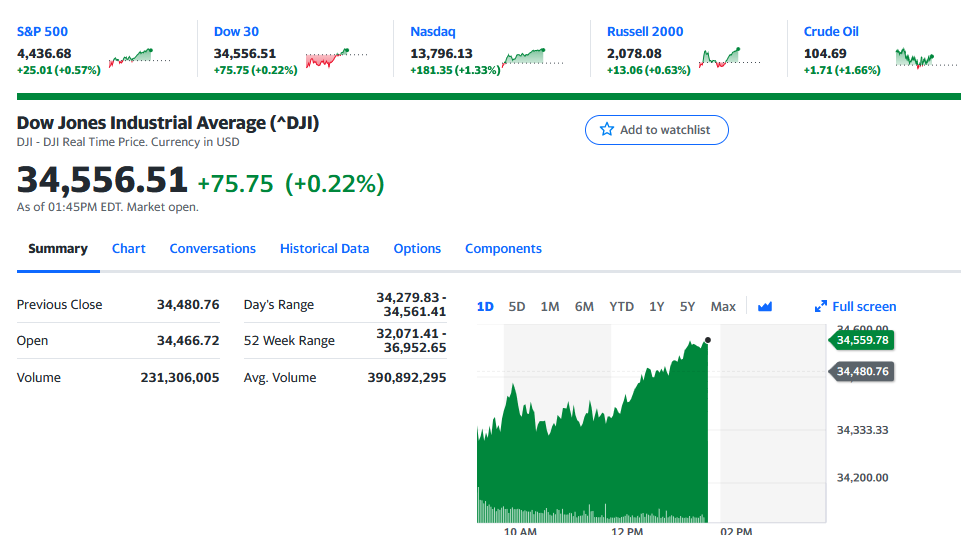Open the Crude Oil mini chart

pyautogui.click(x=926, y=59)
